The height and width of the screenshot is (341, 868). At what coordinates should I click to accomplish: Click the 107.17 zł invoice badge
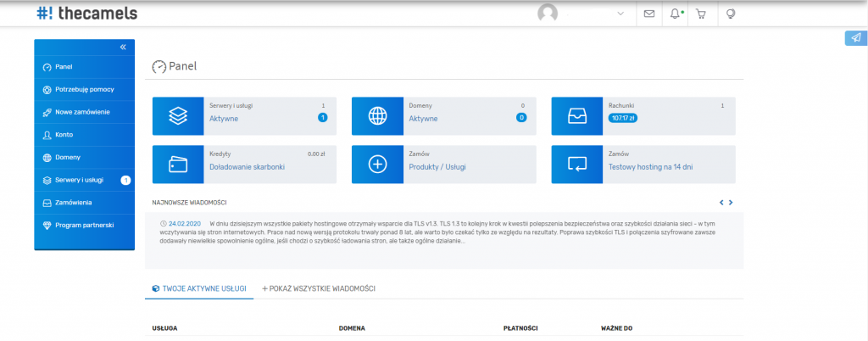click(623, 118)
